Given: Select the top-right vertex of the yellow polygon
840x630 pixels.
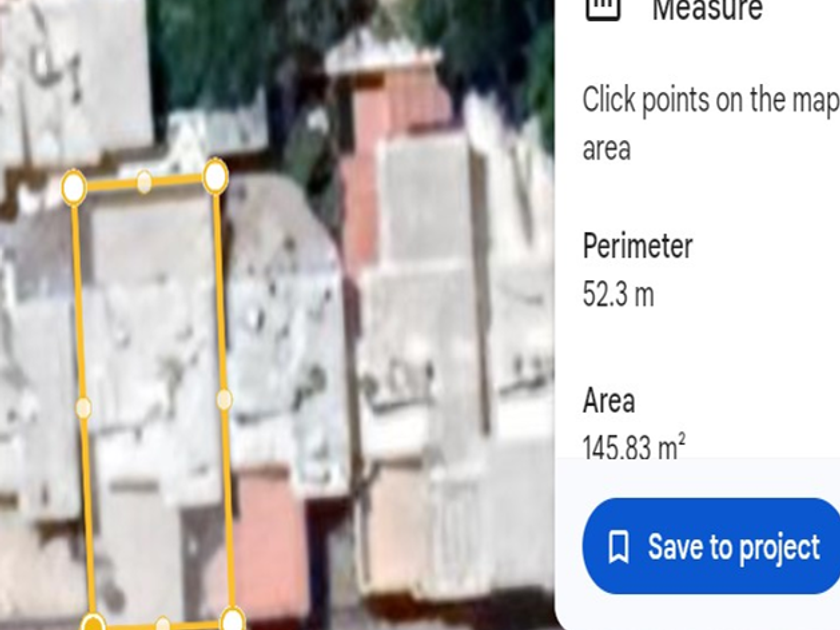Looking at the screenshot, I should point(215,176).
